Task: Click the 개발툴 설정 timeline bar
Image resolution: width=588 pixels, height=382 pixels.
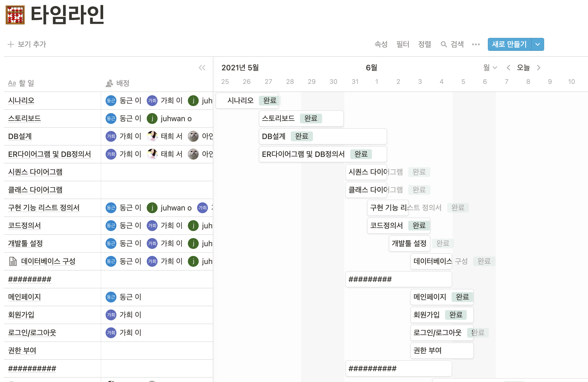Action: (x=409, y=243)
